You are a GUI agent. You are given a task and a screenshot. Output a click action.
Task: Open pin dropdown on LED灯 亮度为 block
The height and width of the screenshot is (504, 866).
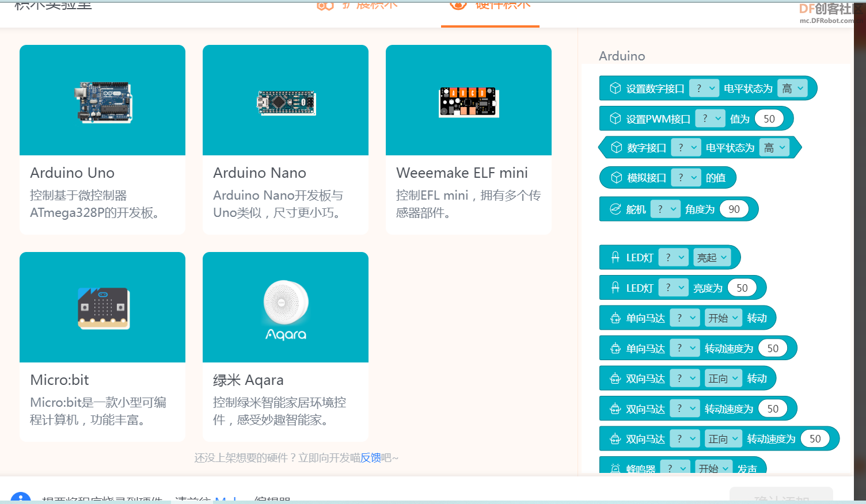673,288
